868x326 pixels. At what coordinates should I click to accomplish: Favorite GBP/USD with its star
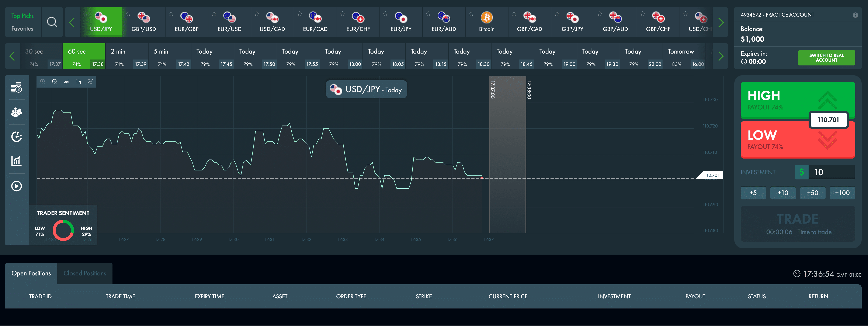(128, 14)
